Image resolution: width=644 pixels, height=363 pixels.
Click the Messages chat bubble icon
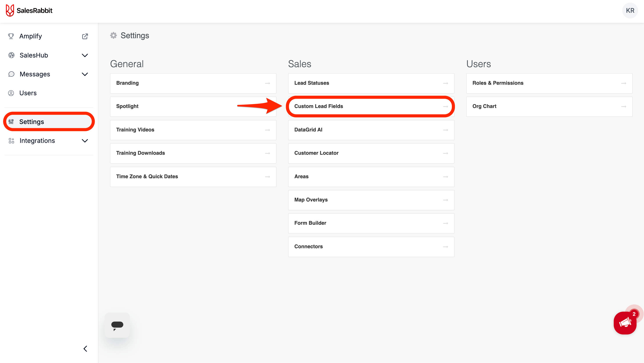[11, 74]
